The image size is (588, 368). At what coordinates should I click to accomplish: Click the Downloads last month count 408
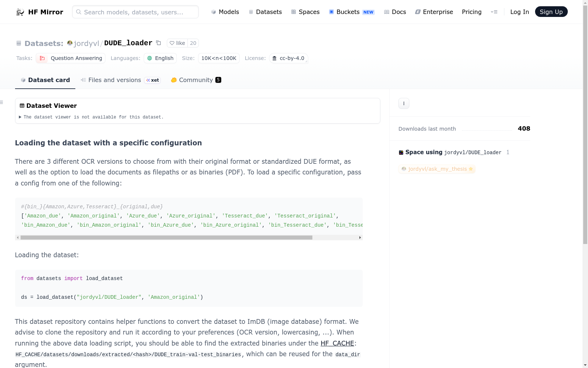point(524,128)
